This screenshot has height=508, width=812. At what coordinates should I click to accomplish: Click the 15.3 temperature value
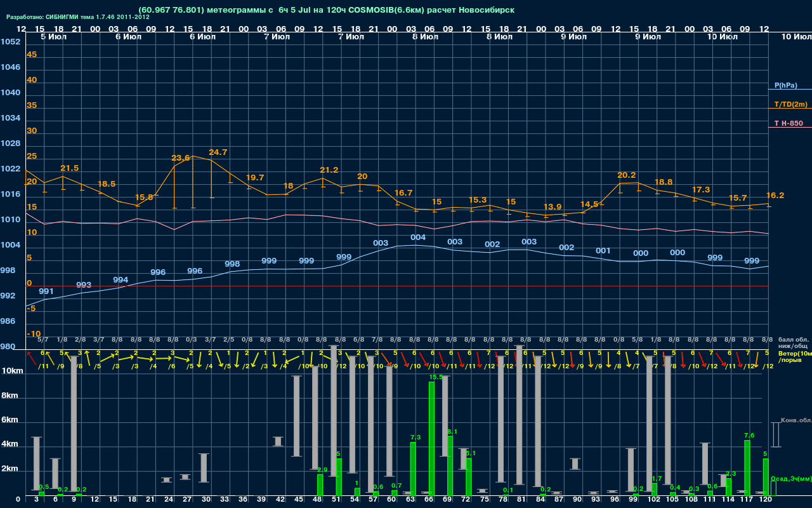[x=477, y=200]
